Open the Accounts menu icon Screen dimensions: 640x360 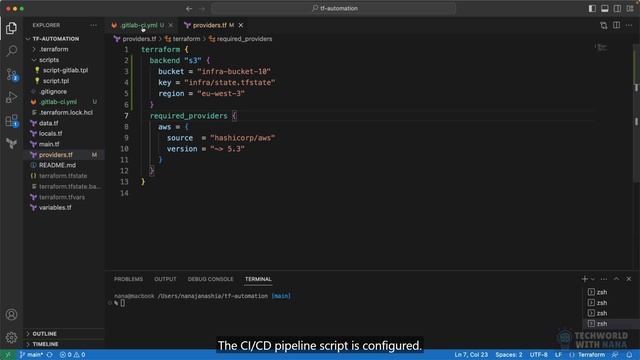pyautogui.click(x=11, y=314)
